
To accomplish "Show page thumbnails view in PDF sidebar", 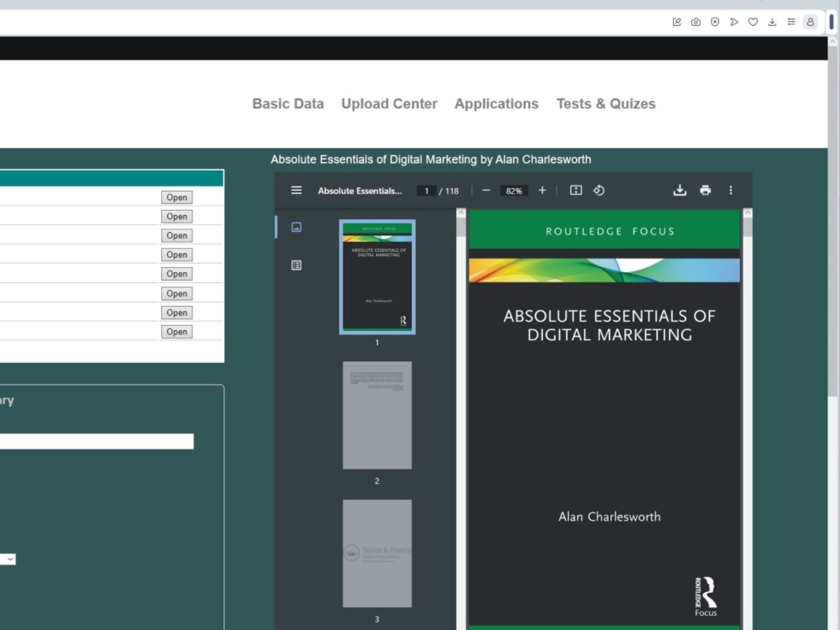I will [x=297, y=227].
